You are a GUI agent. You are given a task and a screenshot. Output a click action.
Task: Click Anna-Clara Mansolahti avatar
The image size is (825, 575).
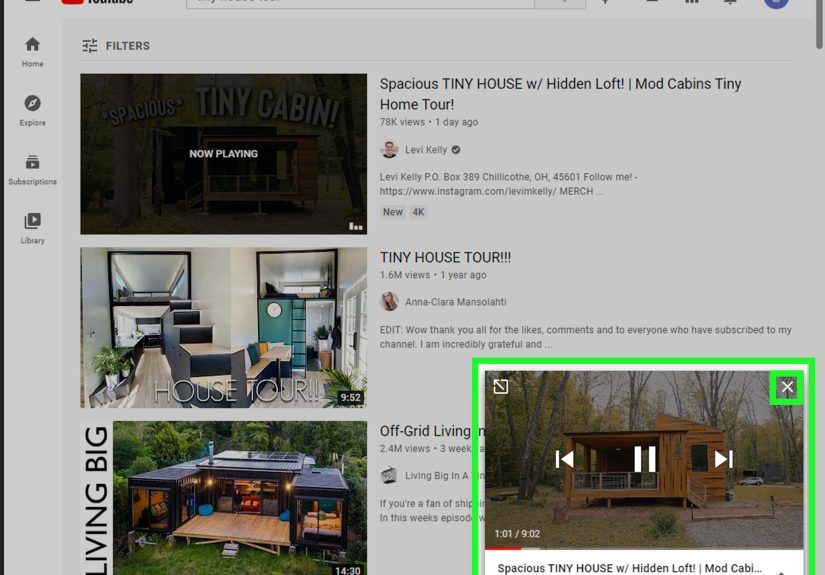[x=389, y=302]
